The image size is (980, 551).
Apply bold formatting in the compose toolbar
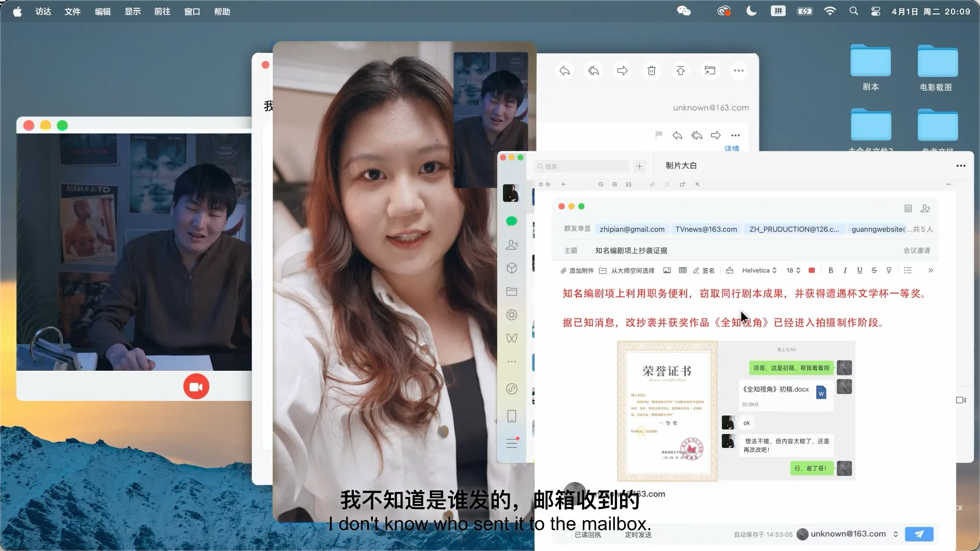click(831, 270)
